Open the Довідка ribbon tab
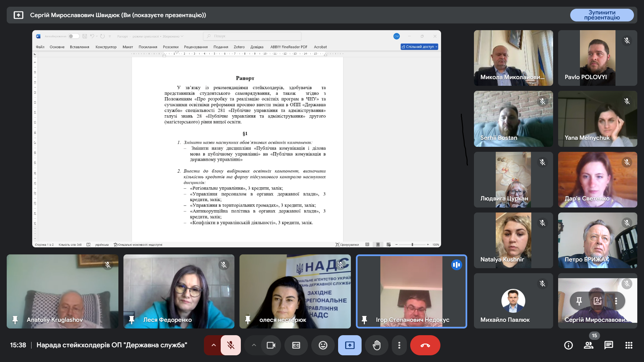644x362 pixels. (257, 47)
